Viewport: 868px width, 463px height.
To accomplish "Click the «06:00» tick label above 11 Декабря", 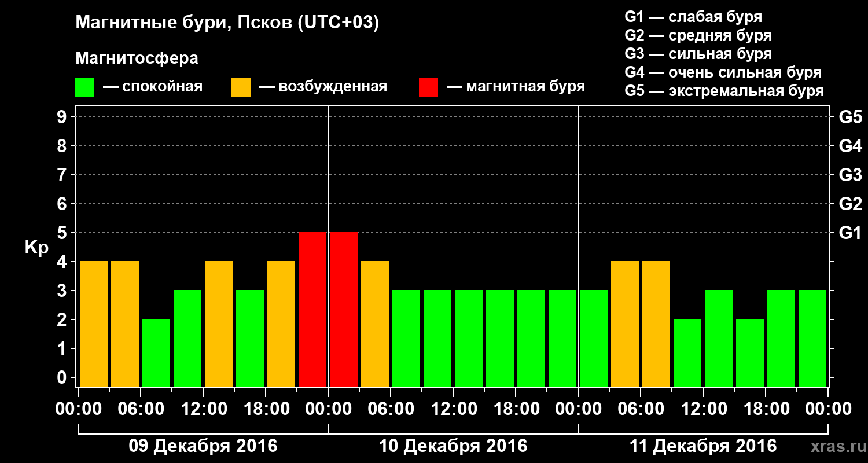I will click(x=641, y=409).
